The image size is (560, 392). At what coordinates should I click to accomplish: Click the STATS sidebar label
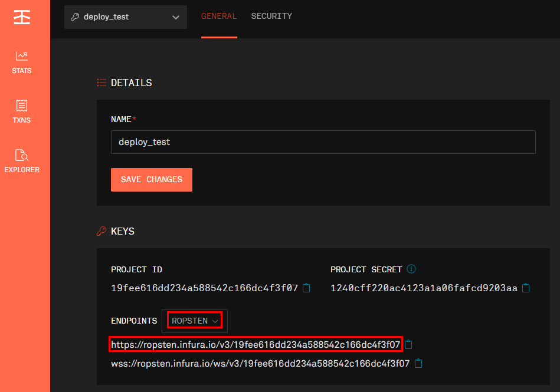pyautogui.click(x=22, y=71)
